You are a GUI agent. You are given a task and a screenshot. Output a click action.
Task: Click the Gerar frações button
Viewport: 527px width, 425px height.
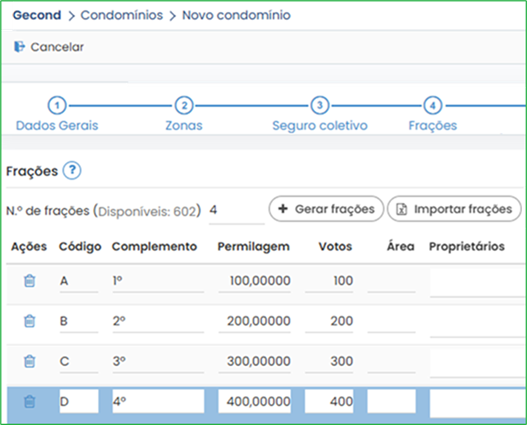326,209
